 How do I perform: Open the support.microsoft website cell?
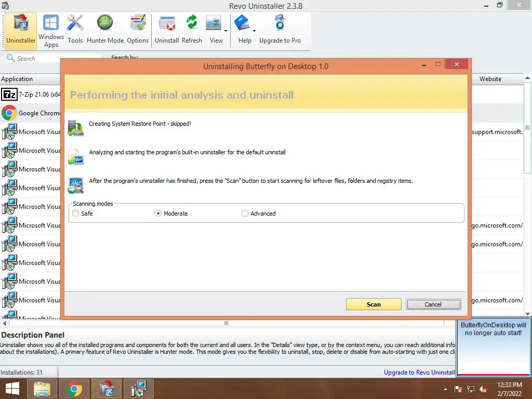pos(497,131)
